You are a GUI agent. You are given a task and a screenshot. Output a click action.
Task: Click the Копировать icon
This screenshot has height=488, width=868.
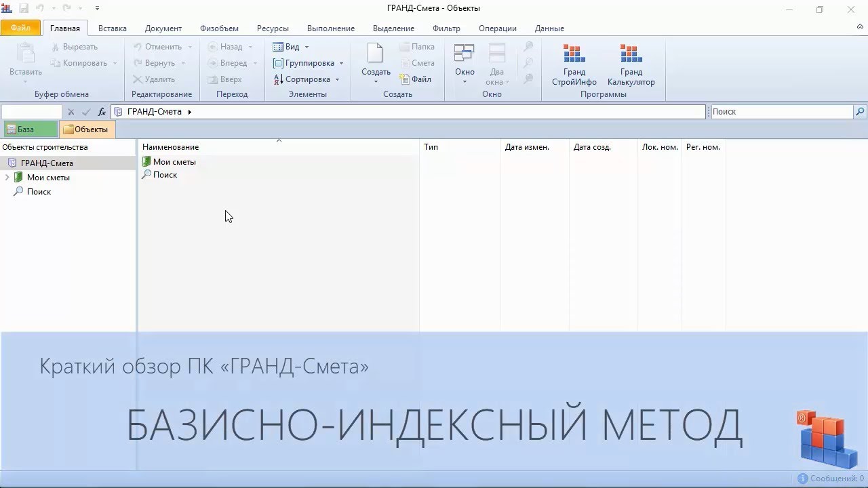click(x=56, y=63)
